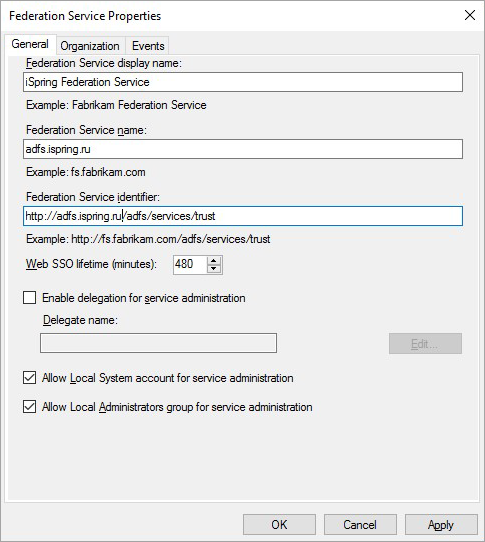
Task: Decrease Web SSO lifetime with down arrow
Action: [214, 269]
